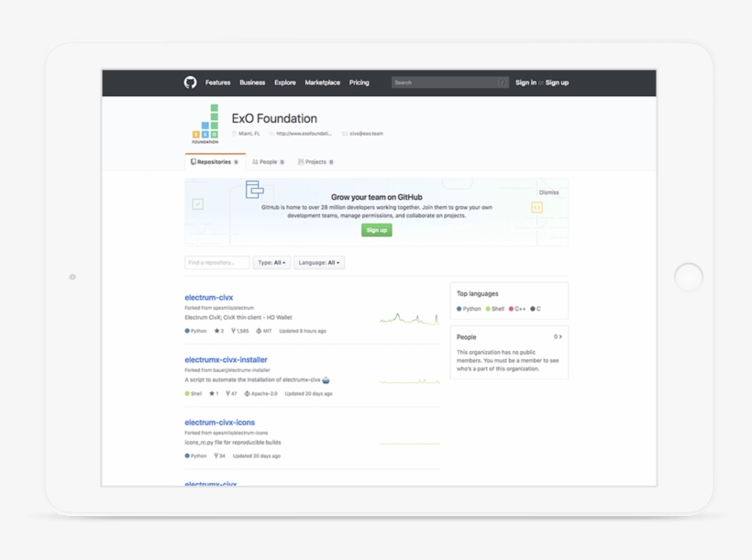Click the GitHub octocat logo
This screenshot has height=560, width=752.
(190, 82)
